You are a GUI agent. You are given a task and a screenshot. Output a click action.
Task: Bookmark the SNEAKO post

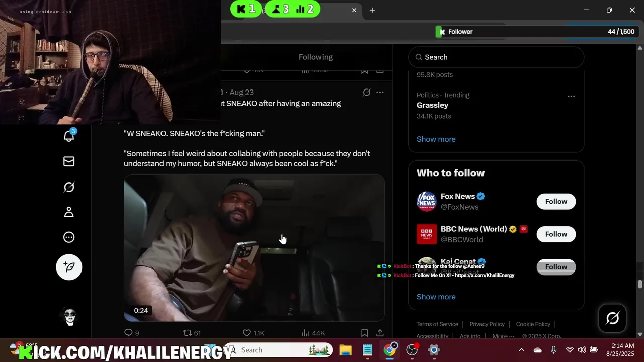pyautogui.click(x=364, y=333)
